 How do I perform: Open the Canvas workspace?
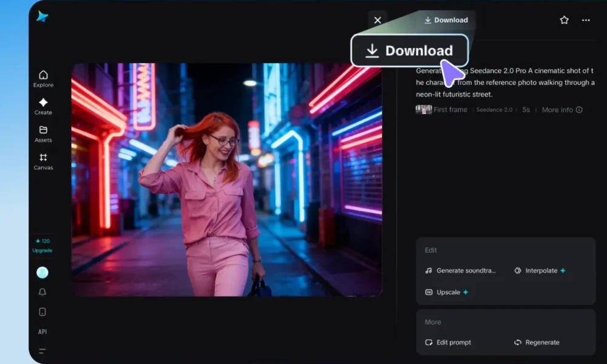pos(43,162)
